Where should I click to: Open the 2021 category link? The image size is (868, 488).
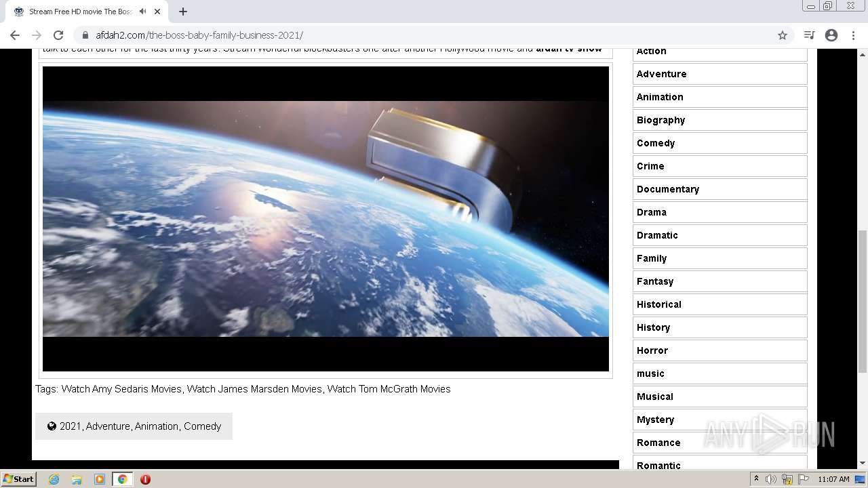(70, 426)
